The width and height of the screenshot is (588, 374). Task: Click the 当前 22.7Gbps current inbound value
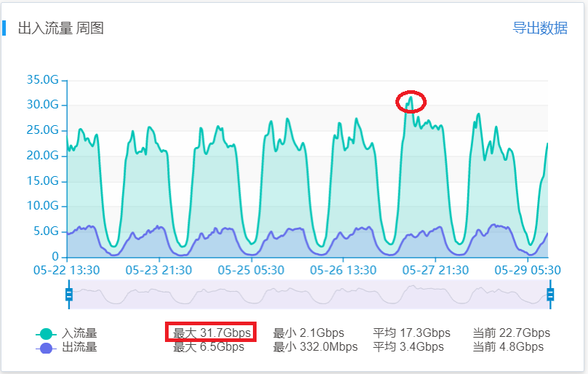tap(511, 333)
